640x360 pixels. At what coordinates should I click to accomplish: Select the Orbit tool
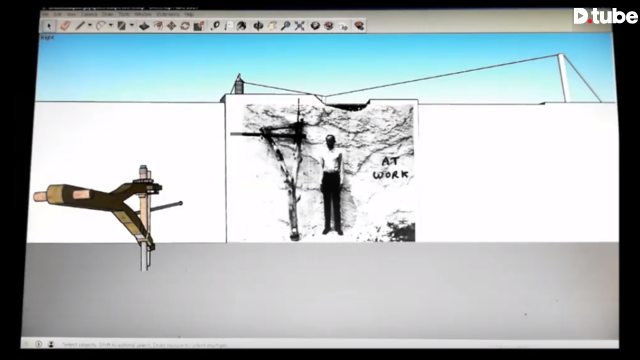pyautogui.click(x=258, y=26)
